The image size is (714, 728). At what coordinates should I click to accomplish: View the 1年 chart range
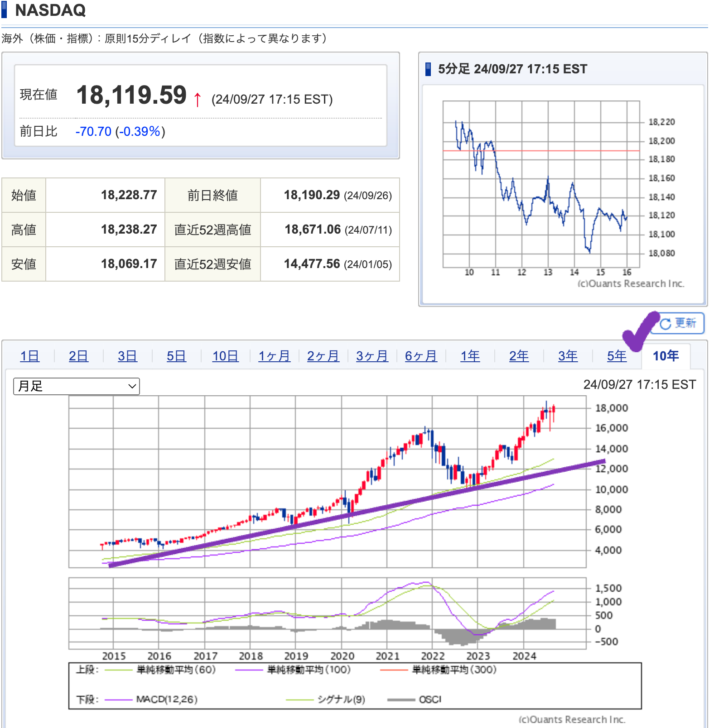point(470,356)
